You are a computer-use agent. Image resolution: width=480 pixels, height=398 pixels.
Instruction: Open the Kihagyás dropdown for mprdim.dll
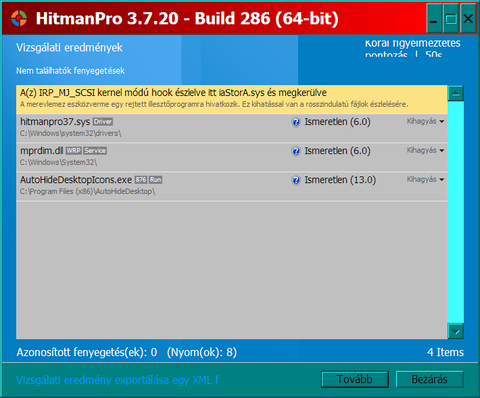(425, 150)
